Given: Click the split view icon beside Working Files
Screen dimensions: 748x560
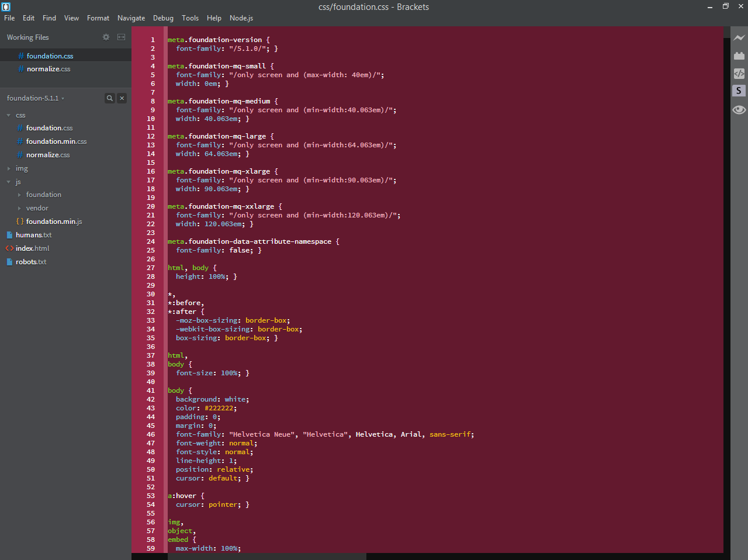Looking at the screenshot, I should tap(121, 37).
